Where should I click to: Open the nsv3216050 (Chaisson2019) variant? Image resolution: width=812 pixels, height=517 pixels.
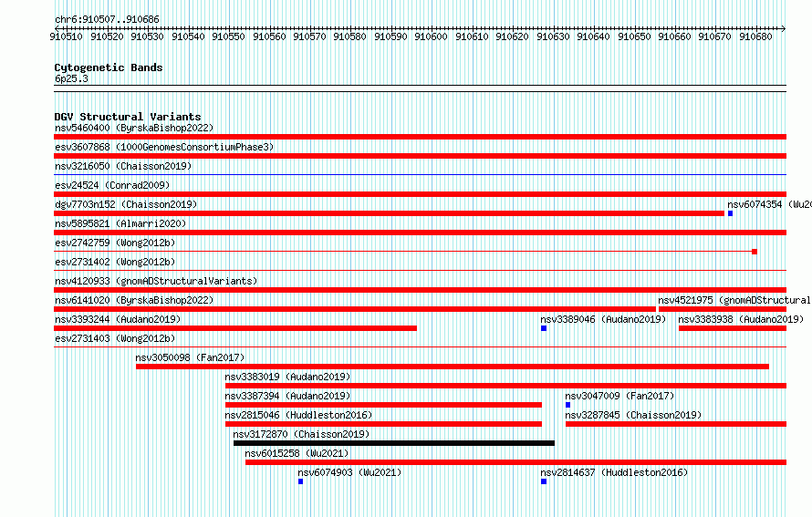tap(123, 166)
